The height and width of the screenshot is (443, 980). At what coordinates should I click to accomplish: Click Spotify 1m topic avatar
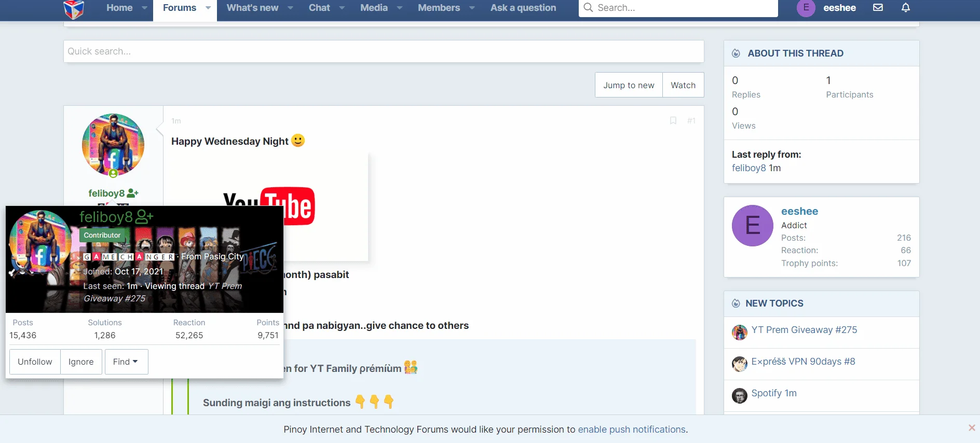pyautogui.click(x=740, y=396)
